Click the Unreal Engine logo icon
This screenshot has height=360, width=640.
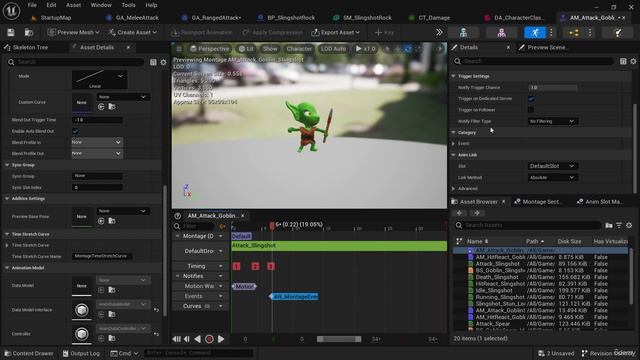[x=11, y=11]
